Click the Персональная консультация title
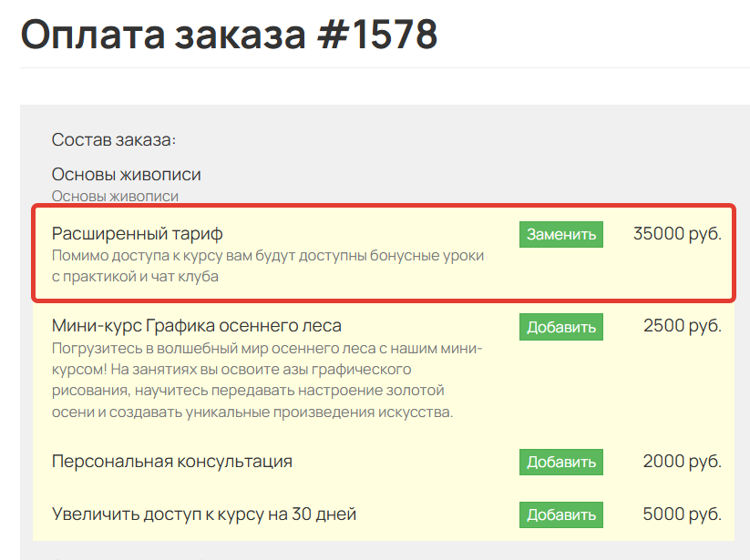Screen dimensions: 750x560 tap(172, 462)
